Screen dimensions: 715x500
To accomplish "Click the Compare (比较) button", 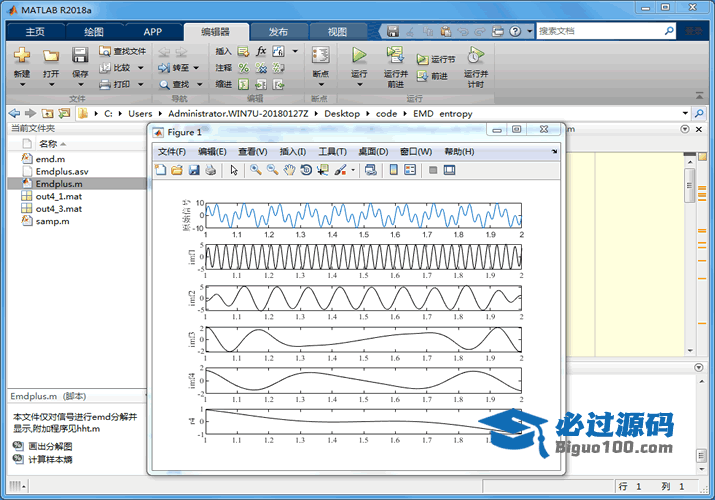I will [116, 68].
